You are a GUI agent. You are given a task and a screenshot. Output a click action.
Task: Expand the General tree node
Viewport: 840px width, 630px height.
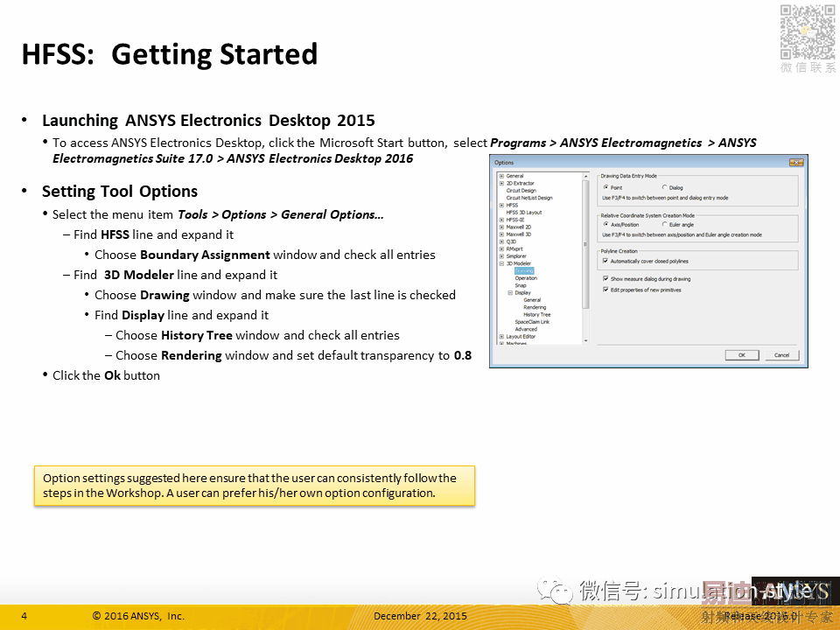click(x=501, y=176)
